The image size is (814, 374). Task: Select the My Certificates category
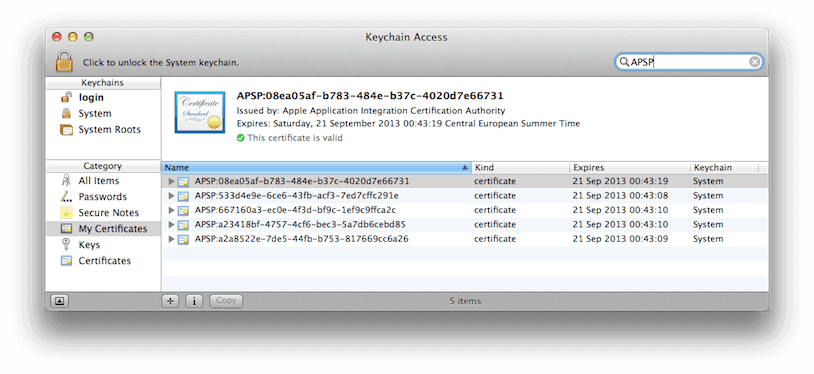pyautogui.click(x=103, y=229)
